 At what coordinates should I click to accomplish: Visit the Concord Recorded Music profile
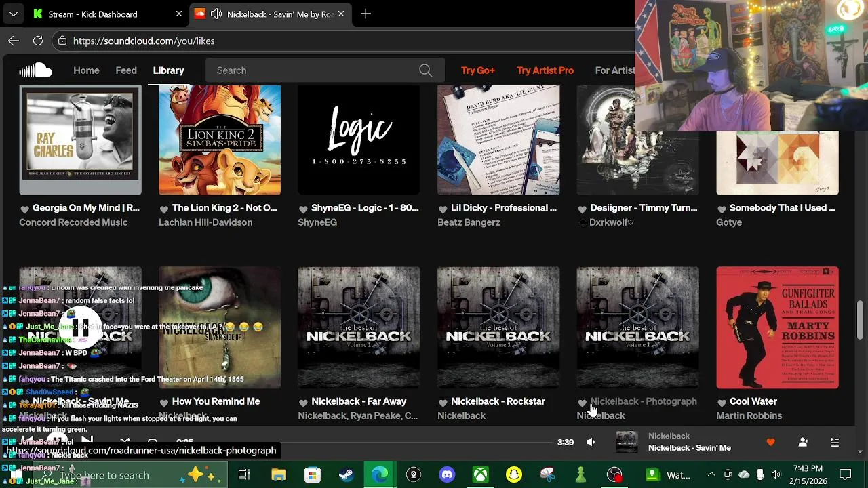point(73,222)
